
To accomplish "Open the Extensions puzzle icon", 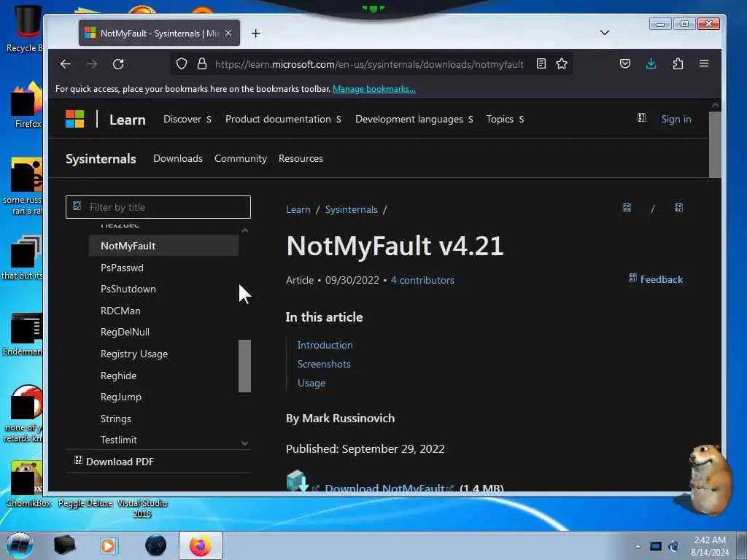I will 678,64.
